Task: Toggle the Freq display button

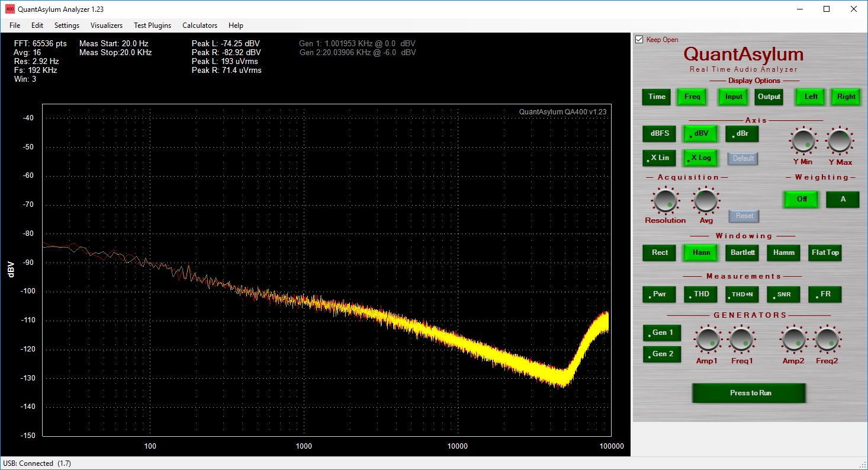Action: 692,97
